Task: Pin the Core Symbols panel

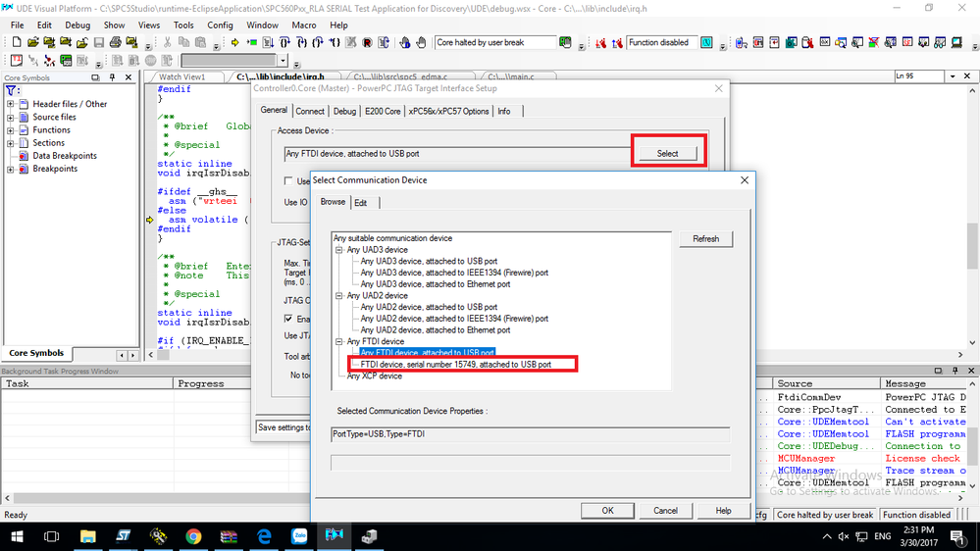Action: [112, 77]
